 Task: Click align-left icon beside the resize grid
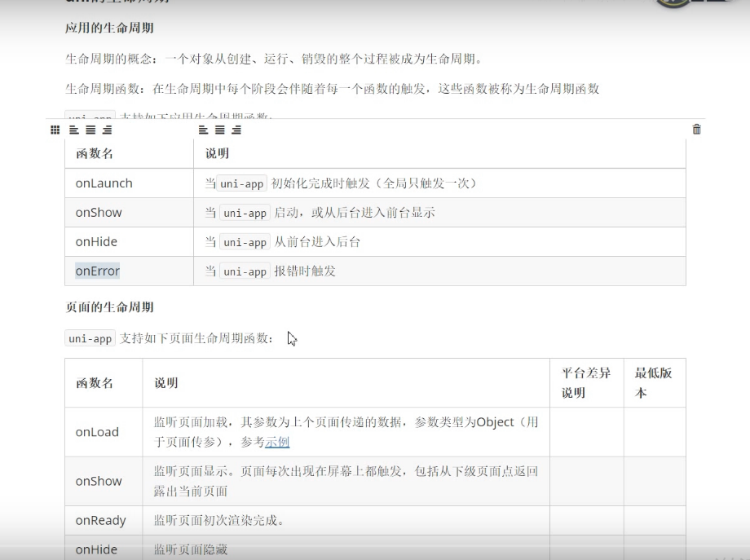click(x=74, y=130)
